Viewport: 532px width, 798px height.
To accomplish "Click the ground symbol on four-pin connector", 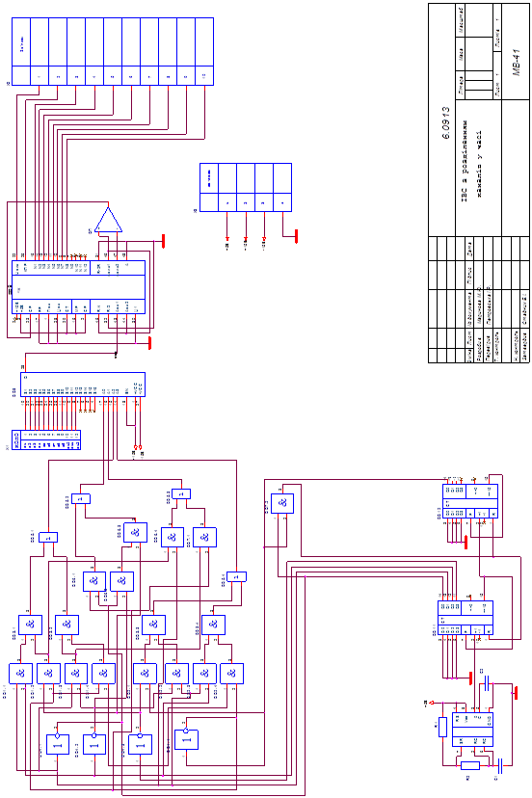I will tap(296, 235).
